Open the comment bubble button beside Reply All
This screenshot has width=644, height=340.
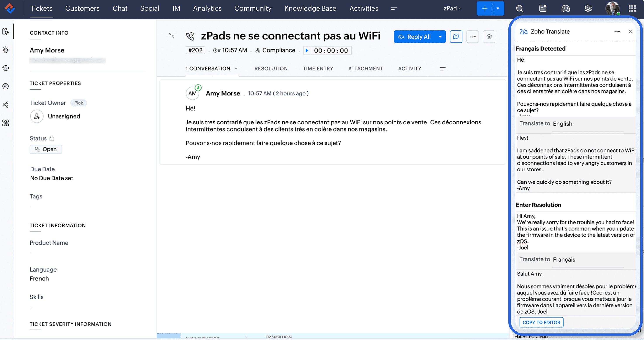click(456, 37)
